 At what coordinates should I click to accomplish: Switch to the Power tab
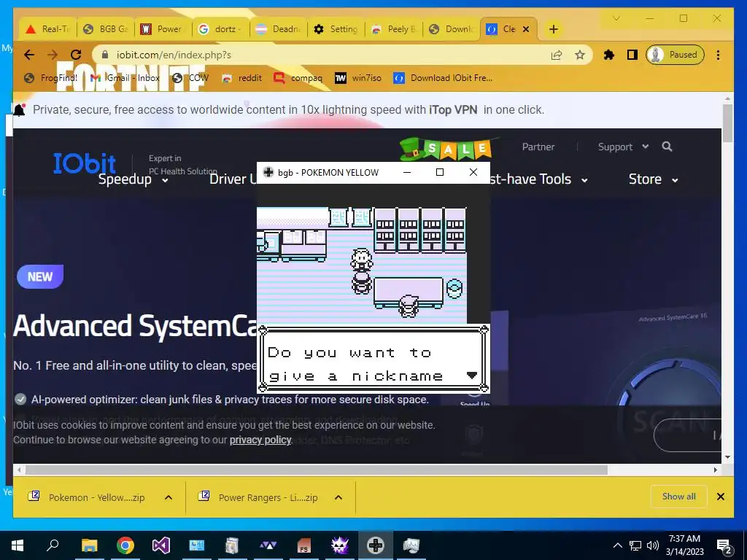163,29
